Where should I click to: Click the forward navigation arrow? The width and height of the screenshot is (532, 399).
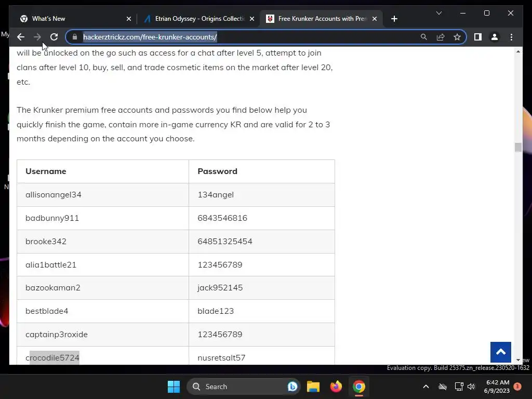click(x=37, y=37)
